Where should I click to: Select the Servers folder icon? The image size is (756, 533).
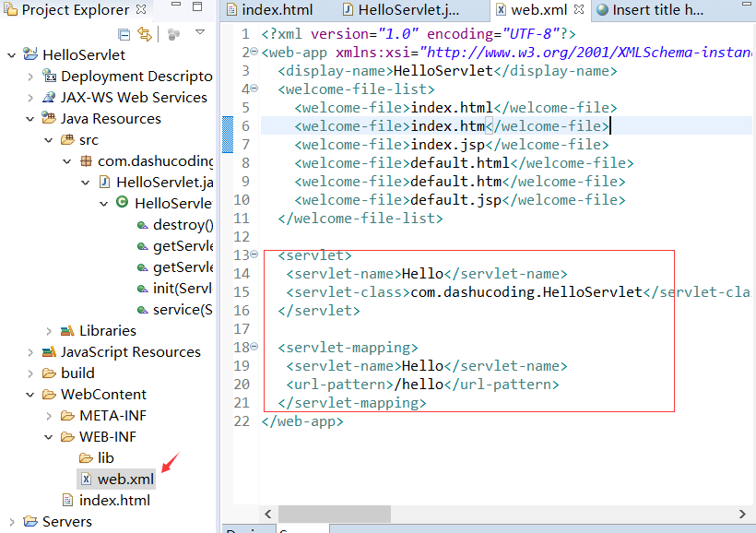30,521
